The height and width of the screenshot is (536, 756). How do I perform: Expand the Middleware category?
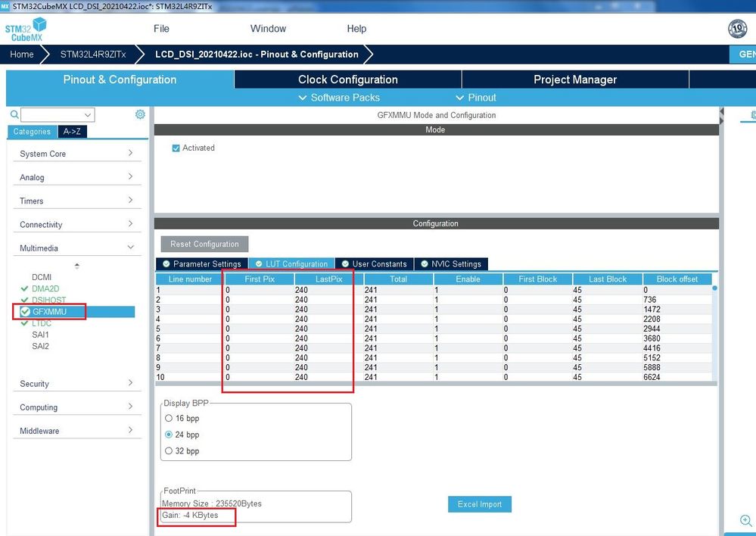pyautogui.click(x=76, y=431)
